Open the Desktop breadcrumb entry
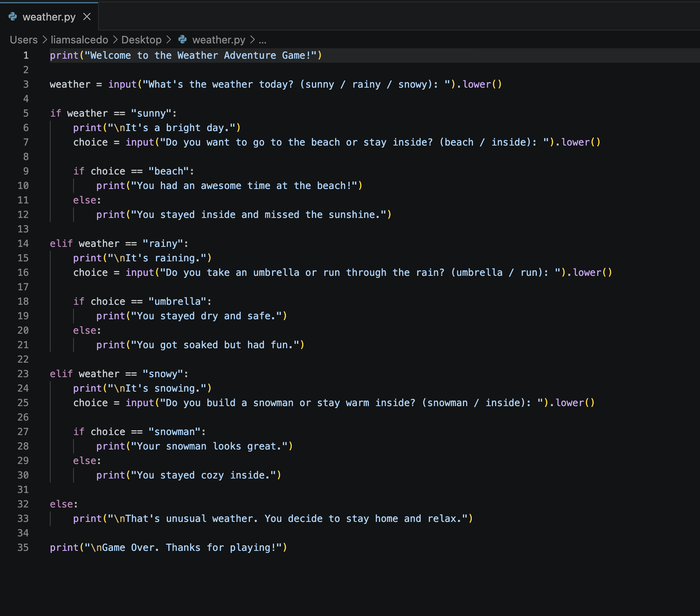This screenshot has width=700, height=616. point(141,39)
